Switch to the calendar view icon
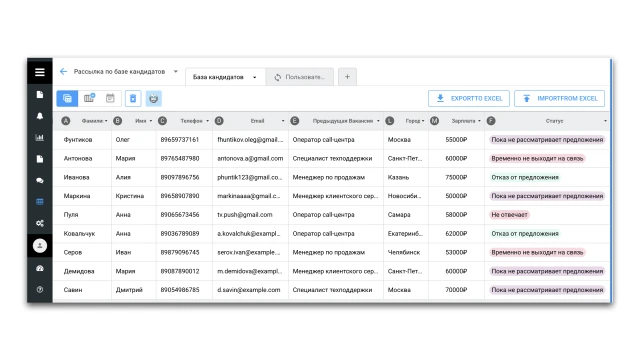 (x=110, y=98)
